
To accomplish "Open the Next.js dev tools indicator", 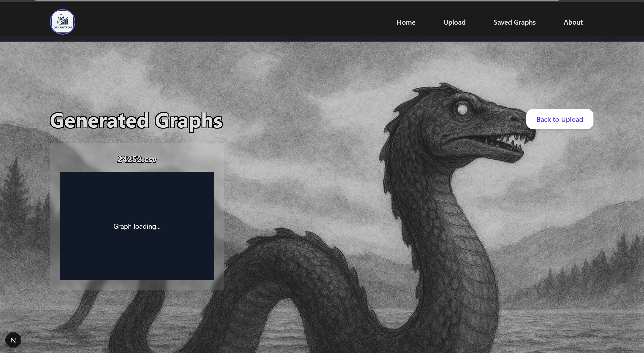I will (x=13, y=340).
